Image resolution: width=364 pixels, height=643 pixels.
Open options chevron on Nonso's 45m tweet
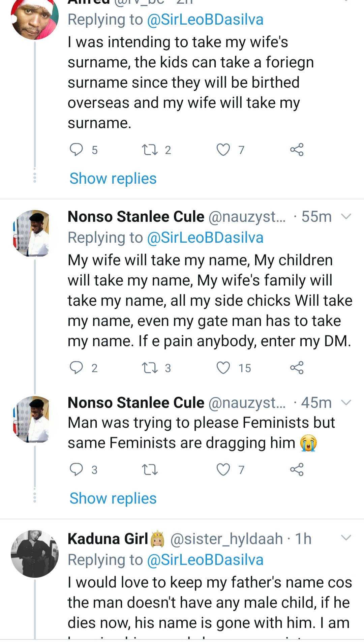coord(346,402)
